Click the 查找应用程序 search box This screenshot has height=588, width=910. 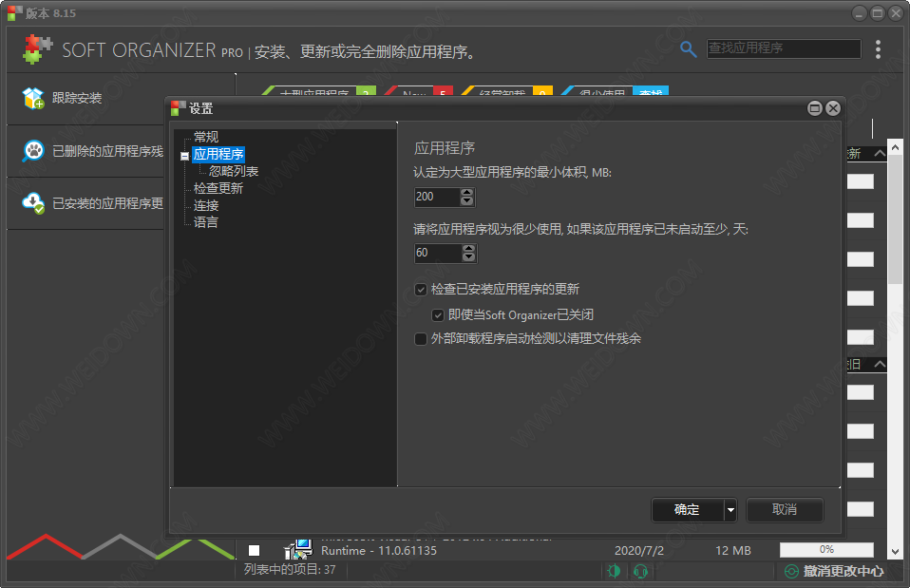783,48
